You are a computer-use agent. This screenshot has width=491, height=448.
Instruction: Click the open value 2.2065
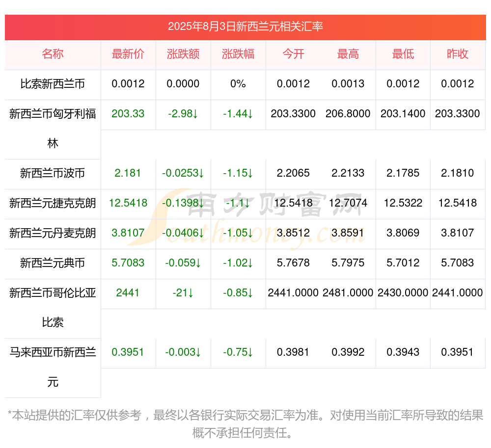pos(293,173)
